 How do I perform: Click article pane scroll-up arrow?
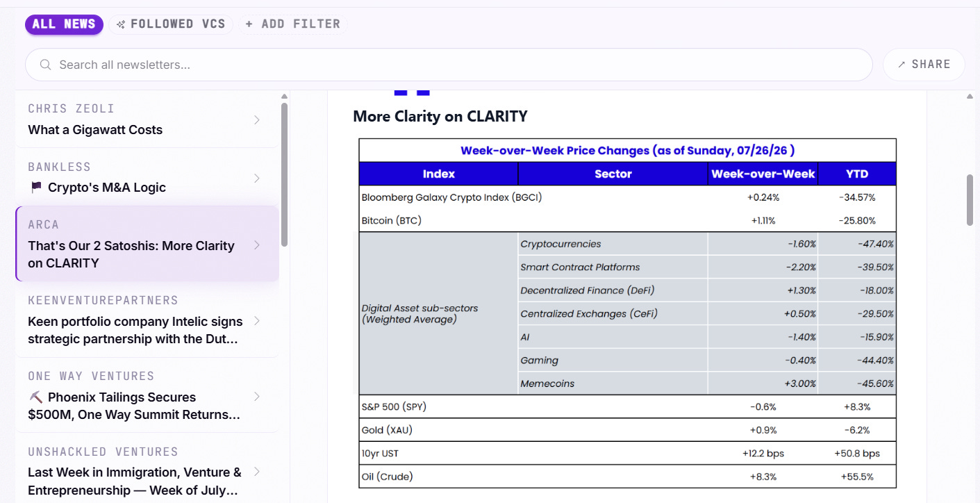[x=970, y=97]
